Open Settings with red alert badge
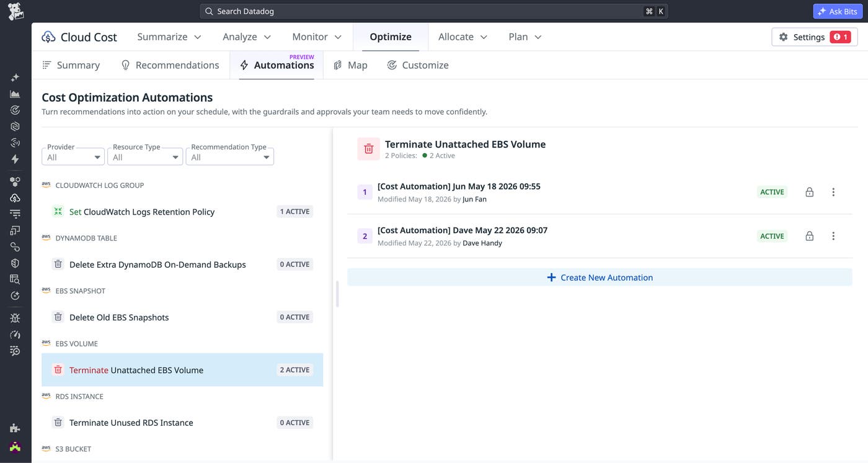Image resolution: width=868 pixels, height=463 pixels. pyautogui.click(x=815, y=37)
